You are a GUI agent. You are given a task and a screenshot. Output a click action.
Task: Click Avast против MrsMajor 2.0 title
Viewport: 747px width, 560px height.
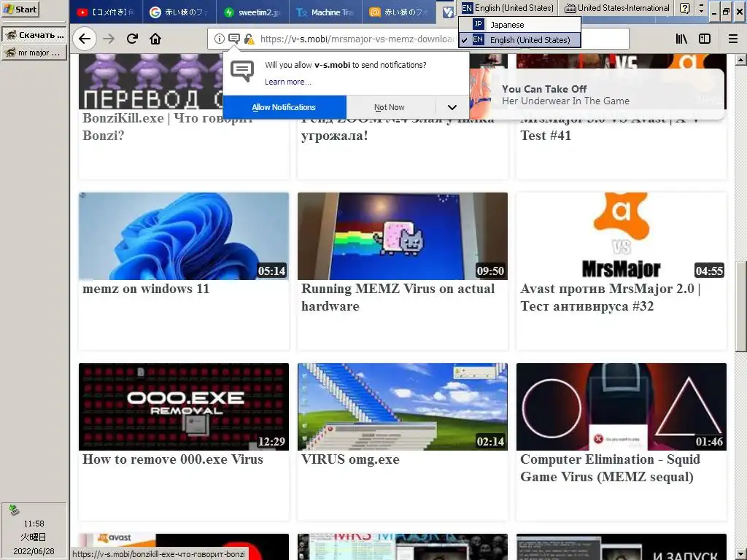pyautogui.click(x=611, y=297)
